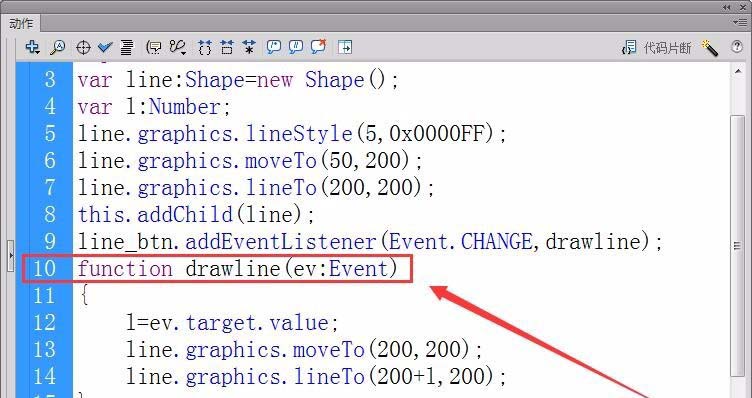Click the opening brace on line 11

pyautogui.click(x=84, y=295)
